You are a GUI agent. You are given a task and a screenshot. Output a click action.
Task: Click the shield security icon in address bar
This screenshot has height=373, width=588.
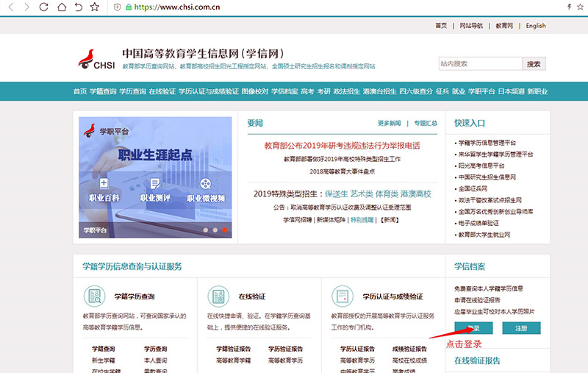click(x=117, y=7)
